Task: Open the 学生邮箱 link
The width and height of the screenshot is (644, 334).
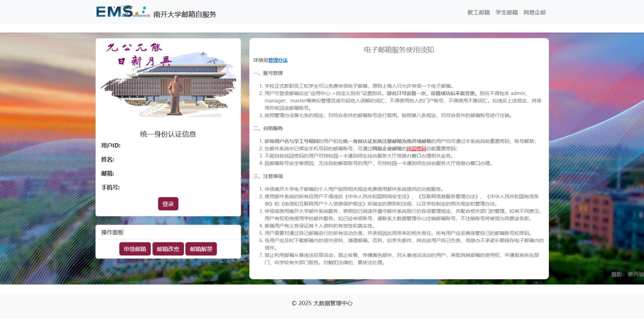Action: point(507,12)
